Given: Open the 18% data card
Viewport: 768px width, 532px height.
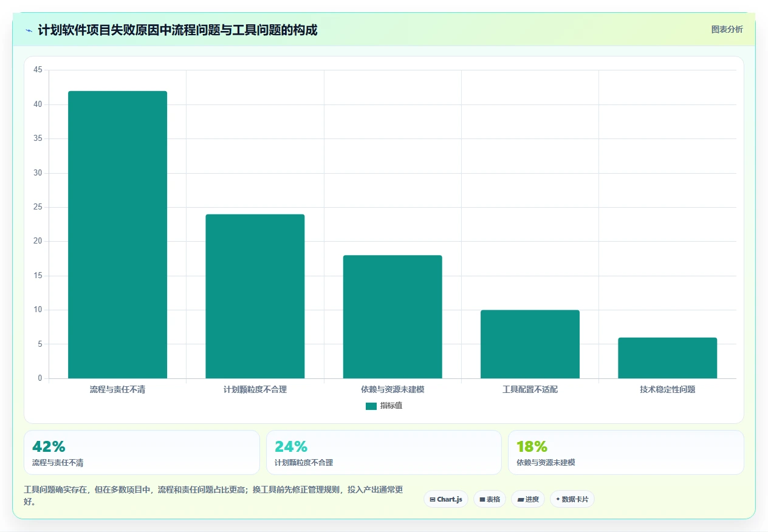Looking at the screenshot, I should pyautogui.click(x=626, y=452).
